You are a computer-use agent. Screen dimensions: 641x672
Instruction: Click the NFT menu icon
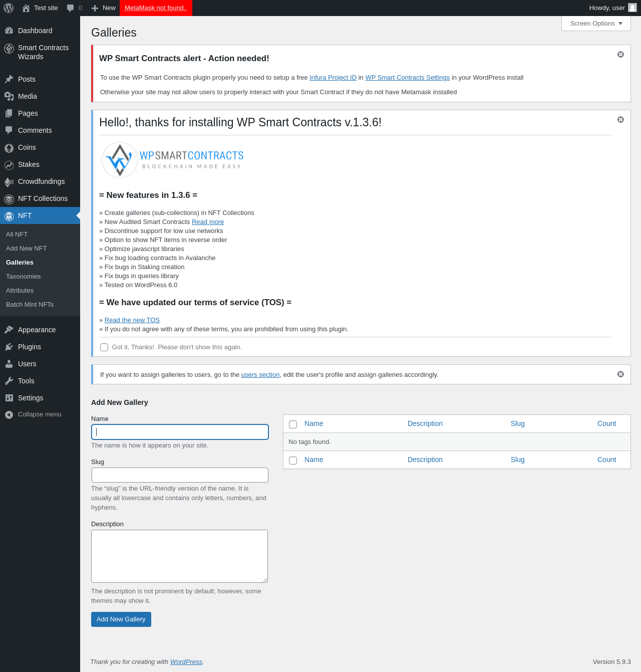click(x=9, y=216)
